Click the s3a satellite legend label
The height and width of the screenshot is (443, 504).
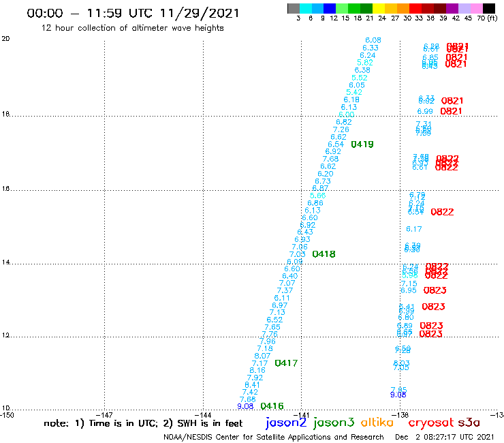[469, 423]
